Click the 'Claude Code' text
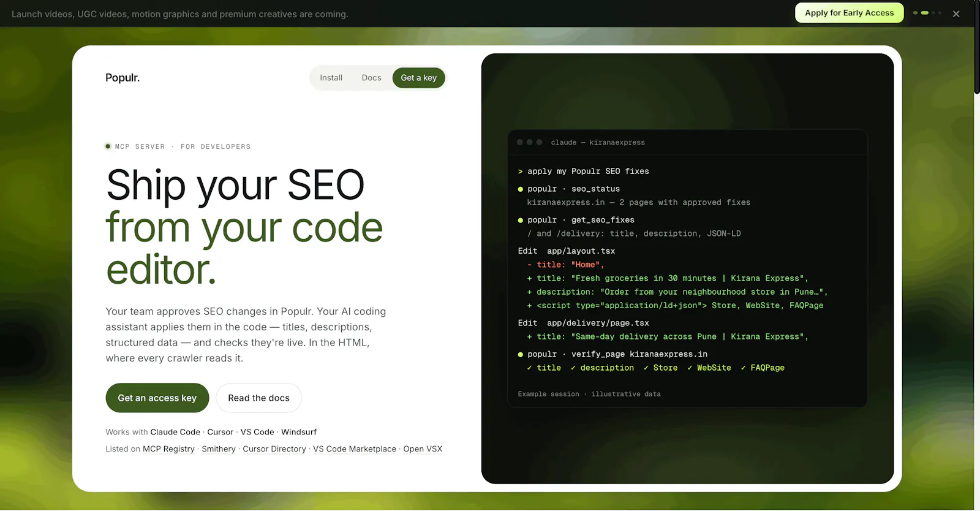 [x=175, y=432]
